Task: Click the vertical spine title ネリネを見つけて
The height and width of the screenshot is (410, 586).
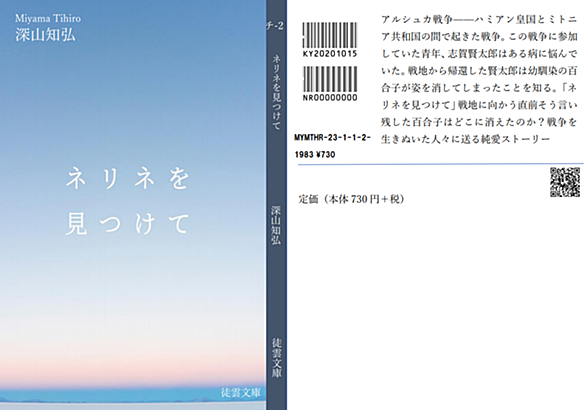Action: coord(277,92)
